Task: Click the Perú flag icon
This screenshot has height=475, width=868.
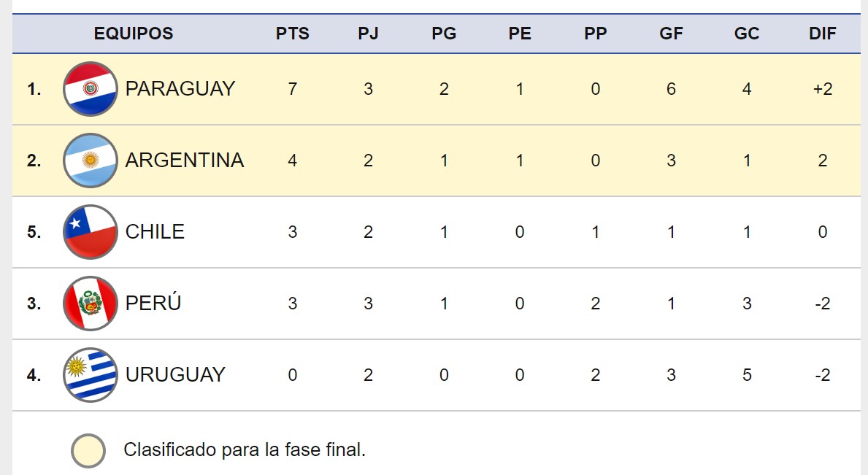Action: (x=91, y=304)
